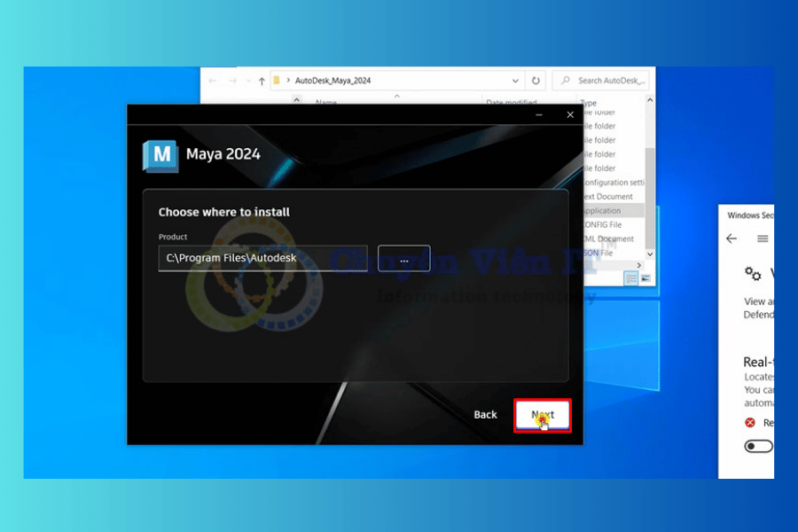Open the recent locations dropdown arrow
This screenshot has height=532, width=798.
[246, 81]
